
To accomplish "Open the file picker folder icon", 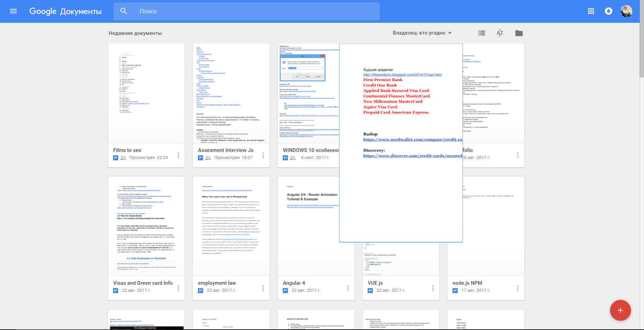I will click(519, 33).
